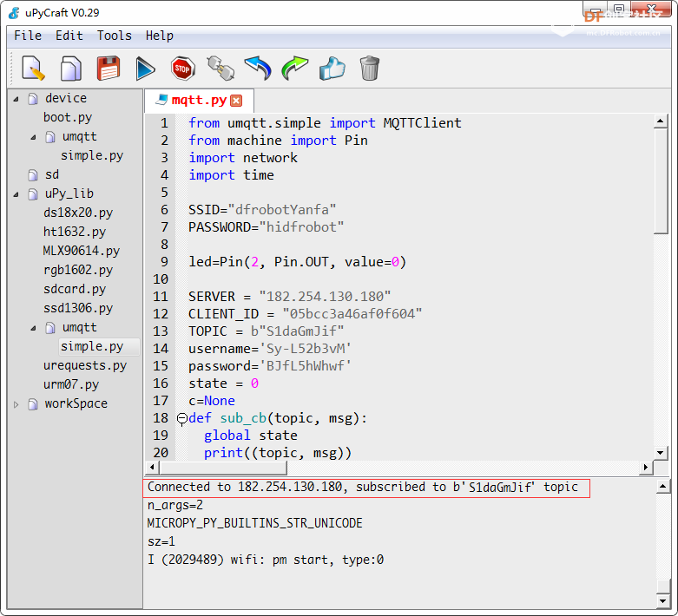Screen dimensions: 678x616
Task: Click the umqtt folder icon under uPy_lib
Action: tap(50, 328)
